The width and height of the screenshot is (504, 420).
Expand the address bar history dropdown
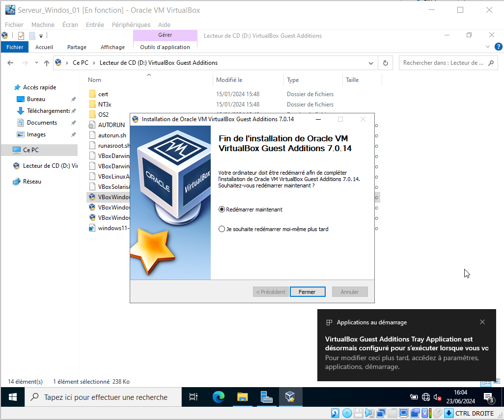tap(371, 63)
